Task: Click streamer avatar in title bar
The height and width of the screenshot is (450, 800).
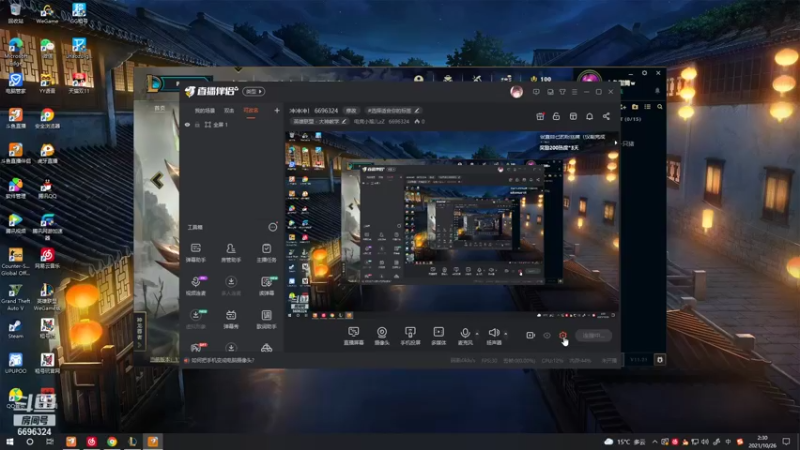Action: [516, 92]
